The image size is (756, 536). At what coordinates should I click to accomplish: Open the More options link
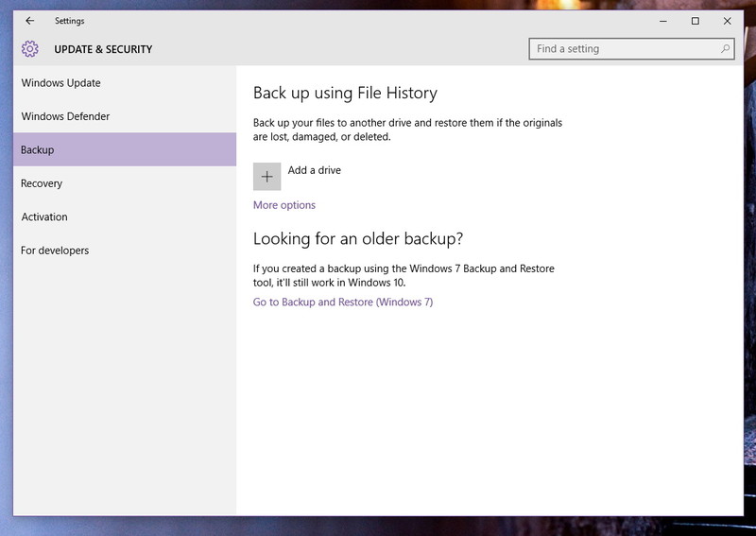point(284,205)
